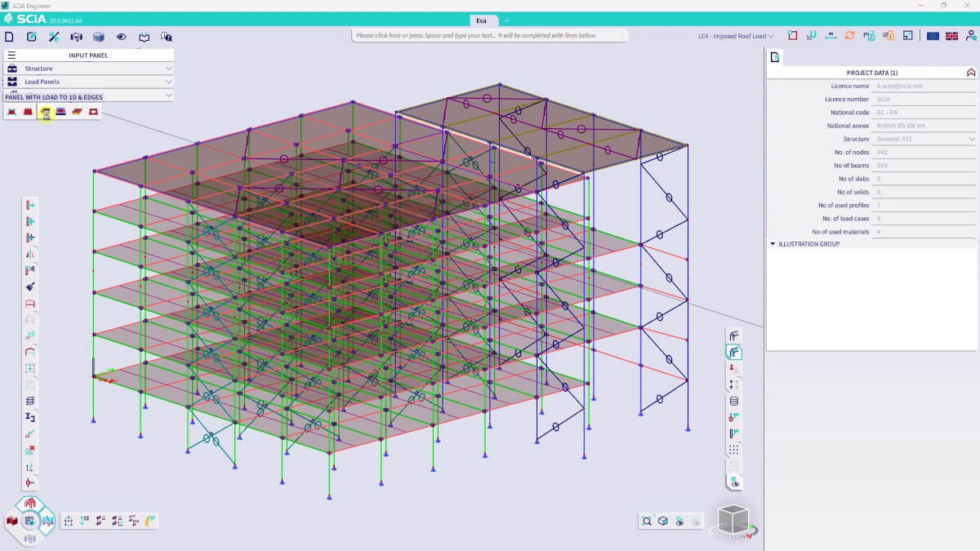Switch interface language to British flag
This screenshot has width=980, height=551.
tap(951, 36)
